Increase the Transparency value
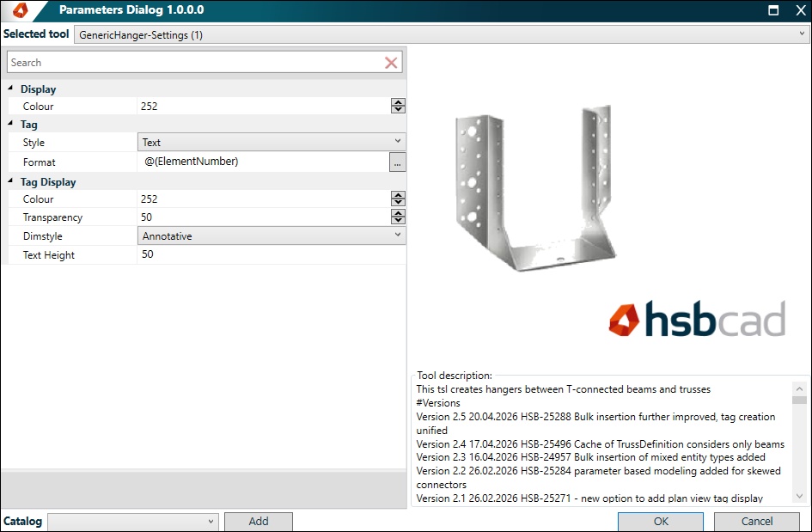This screenshot has width=812, height=532. [x=398, y=213]
